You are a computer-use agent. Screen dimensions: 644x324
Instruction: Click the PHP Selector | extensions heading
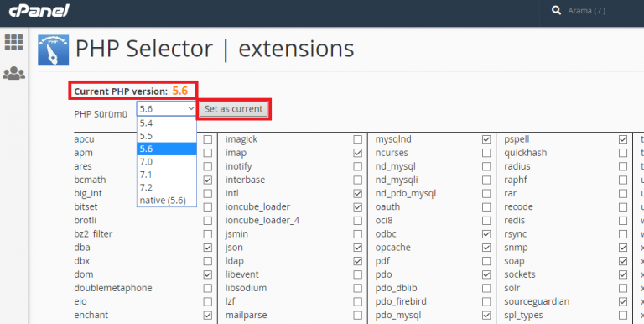pos(215,49)
